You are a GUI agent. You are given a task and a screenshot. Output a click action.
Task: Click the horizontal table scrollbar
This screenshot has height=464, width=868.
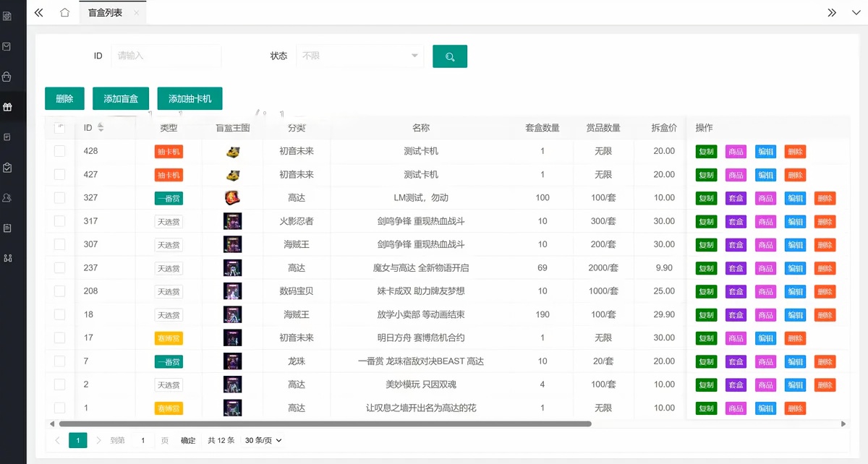tap(325, 424)
